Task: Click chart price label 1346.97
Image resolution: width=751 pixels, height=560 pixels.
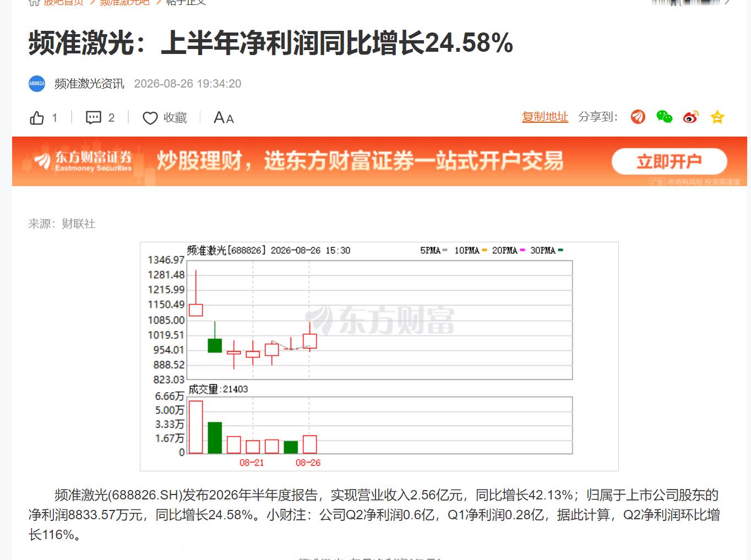Action: click(x=166, y=260)
